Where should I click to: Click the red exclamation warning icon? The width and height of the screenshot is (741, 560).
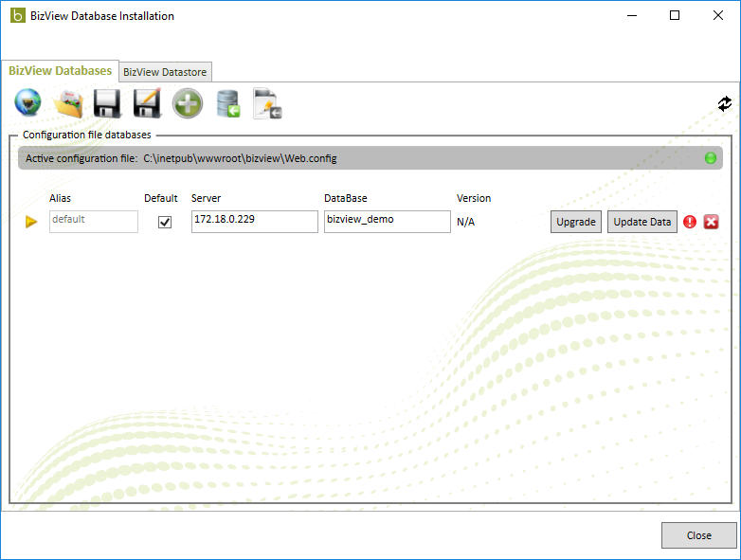coord(690,222)
